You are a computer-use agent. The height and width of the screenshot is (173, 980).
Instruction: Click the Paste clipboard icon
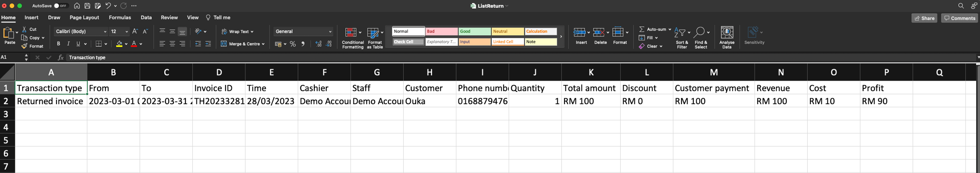[x=8, y=33]
